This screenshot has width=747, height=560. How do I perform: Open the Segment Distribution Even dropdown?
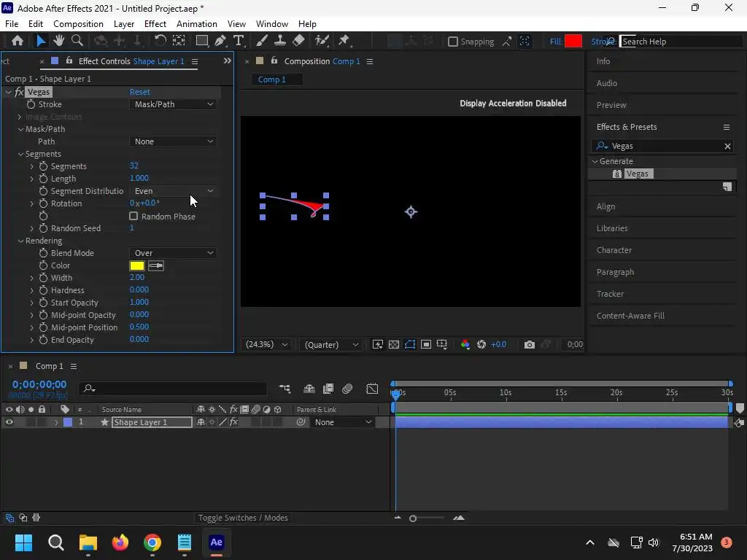click(174, 191)
